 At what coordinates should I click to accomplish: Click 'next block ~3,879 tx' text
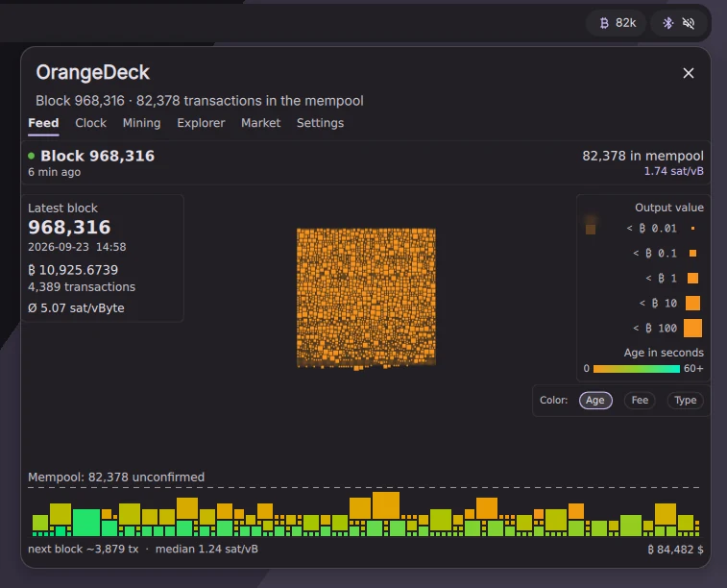pyautogui.click(x=83, y=549)
